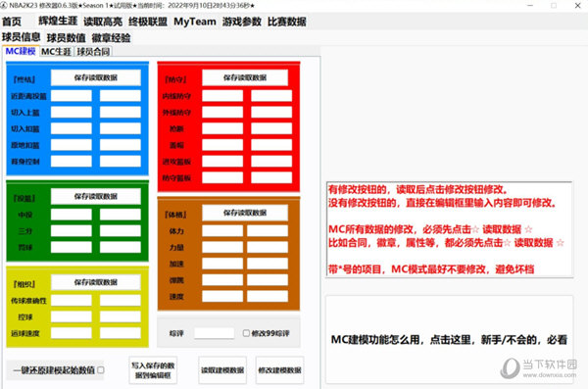Open the 比赛数据 tab
The width and height of the screenshot is (588, 389).
coord(286,22)
